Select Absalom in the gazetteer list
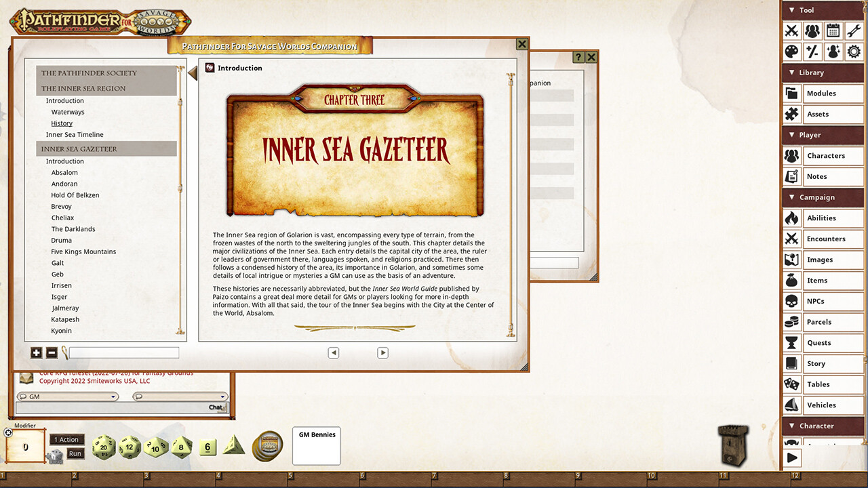 [64, 173]
